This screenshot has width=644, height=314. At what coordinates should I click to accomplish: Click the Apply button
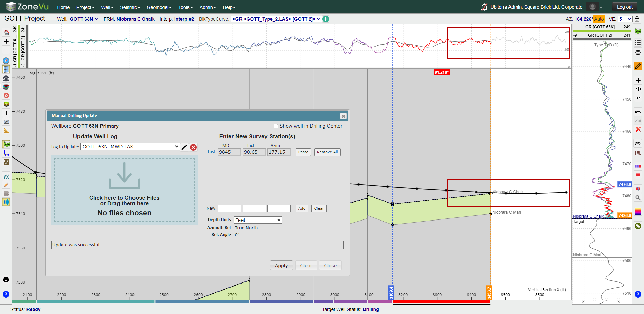click(x=281, y=266)
